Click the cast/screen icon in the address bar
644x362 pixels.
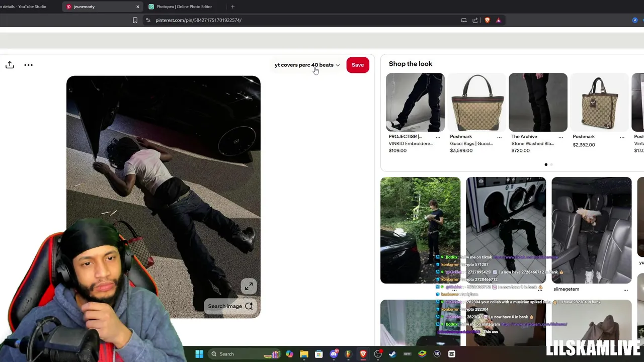464,20
